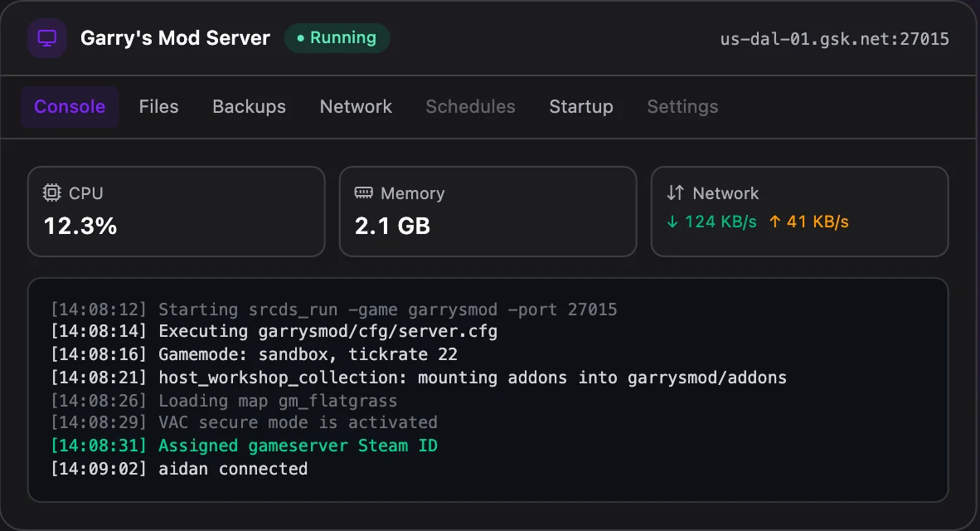The height and width of the screenshot is (531, 980).
Task: Select the Startup tab
Action: click(581, 107)
